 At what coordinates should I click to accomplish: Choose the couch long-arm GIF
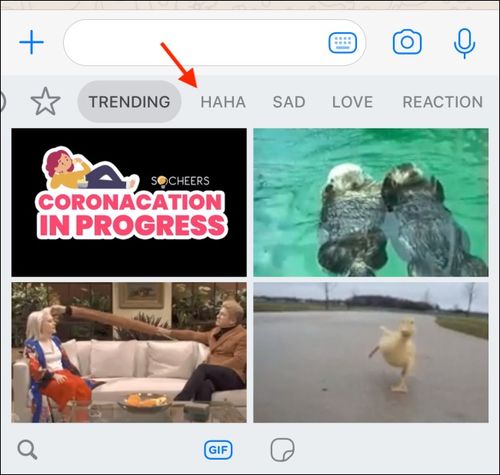coord(129,353)
